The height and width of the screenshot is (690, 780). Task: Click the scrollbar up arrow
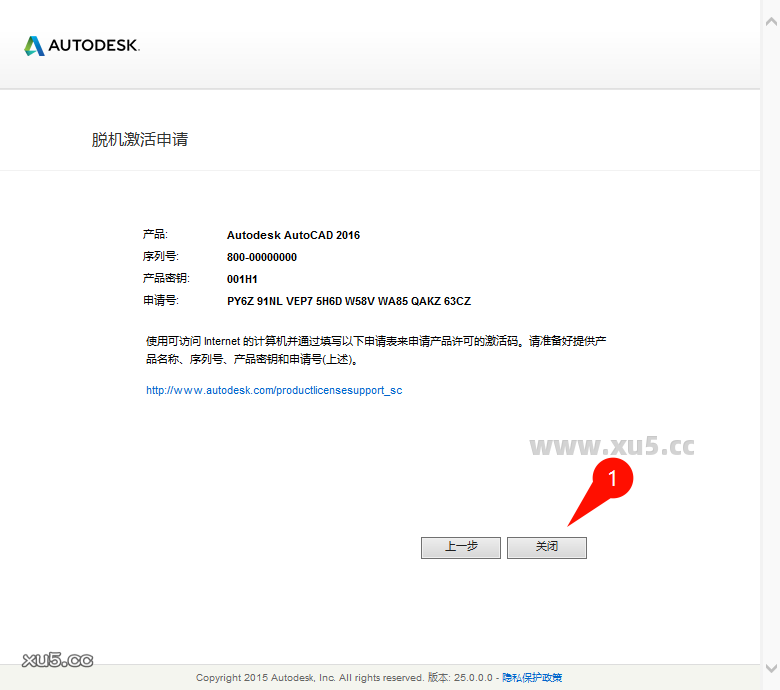[x=770, y=8]
